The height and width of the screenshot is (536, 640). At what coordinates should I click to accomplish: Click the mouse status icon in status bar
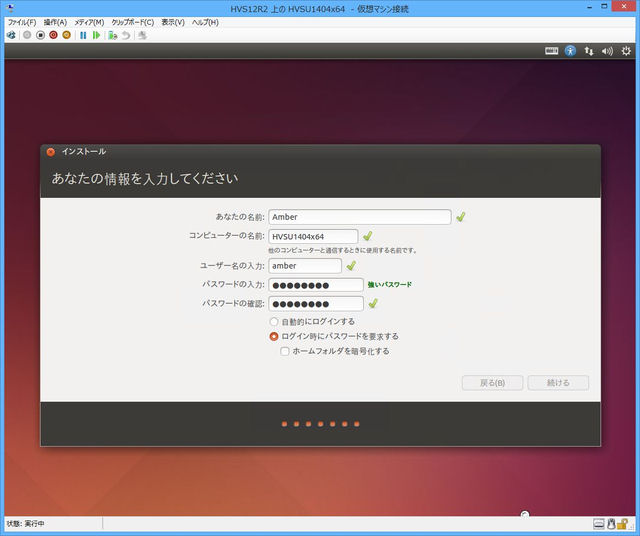(x=611, y=523)
